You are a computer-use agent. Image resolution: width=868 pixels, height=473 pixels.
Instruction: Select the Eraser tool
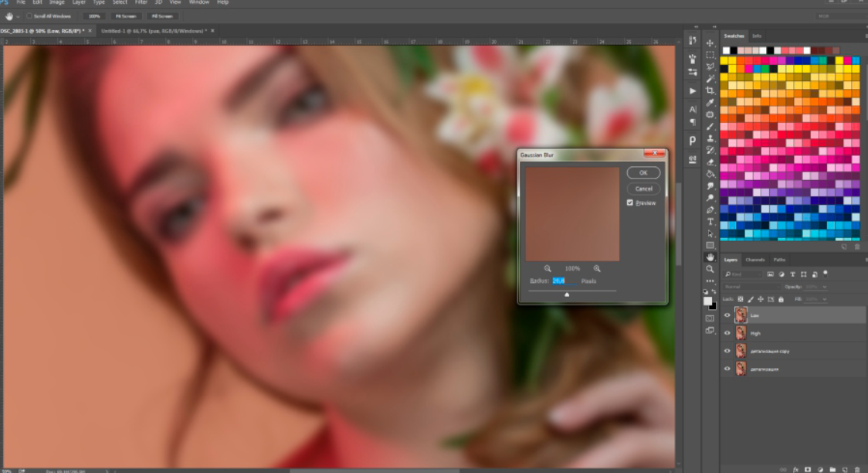tap(710, 162)
